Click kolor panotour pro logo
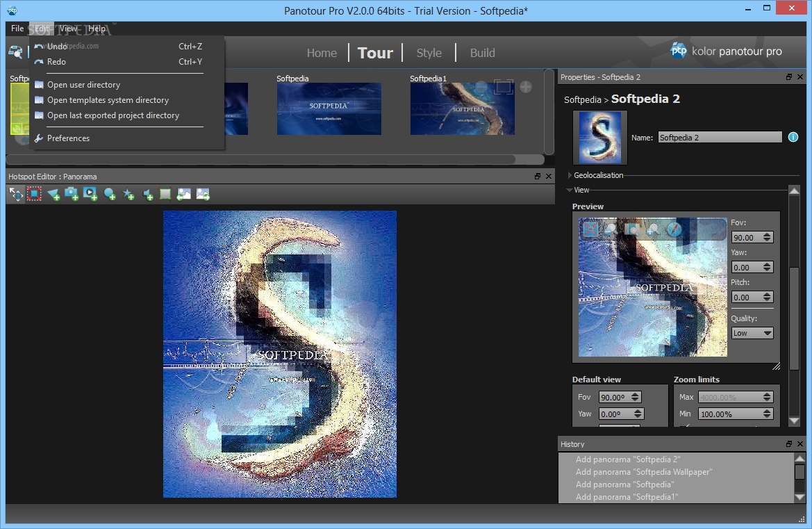The image size is (812, 529). point(726,51)
